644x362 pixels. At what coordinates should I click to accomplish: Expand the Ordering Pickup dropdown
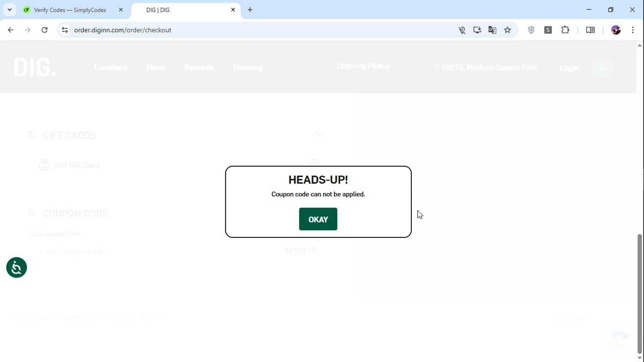point(368,66)
